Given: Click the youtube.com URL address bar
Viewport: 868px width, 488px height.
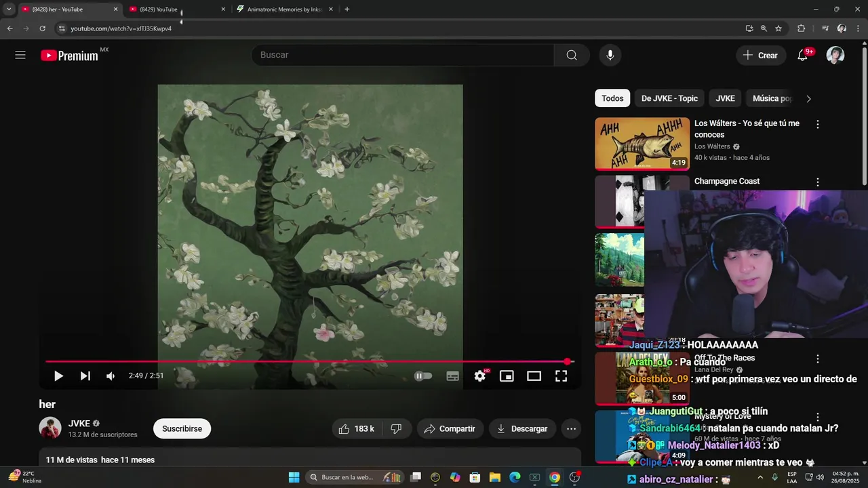Looking at the screenshot, I should tap(400, 28).
